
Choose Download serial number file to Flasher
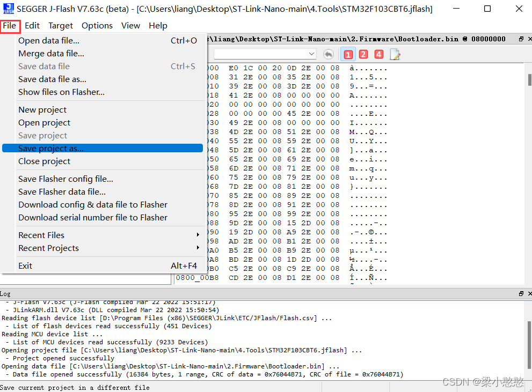pos(103,218)
